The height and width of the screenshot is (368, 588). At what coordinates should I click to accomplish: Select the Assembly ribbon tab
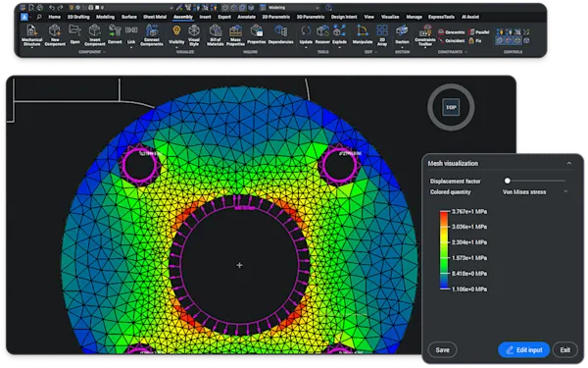coord(183,17)
